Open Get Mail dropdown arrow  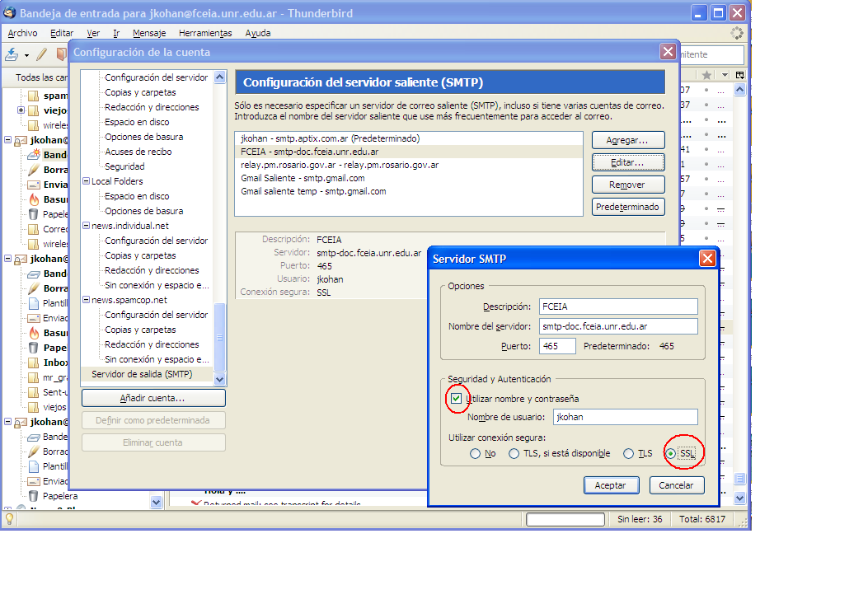[x=26, y=55]
